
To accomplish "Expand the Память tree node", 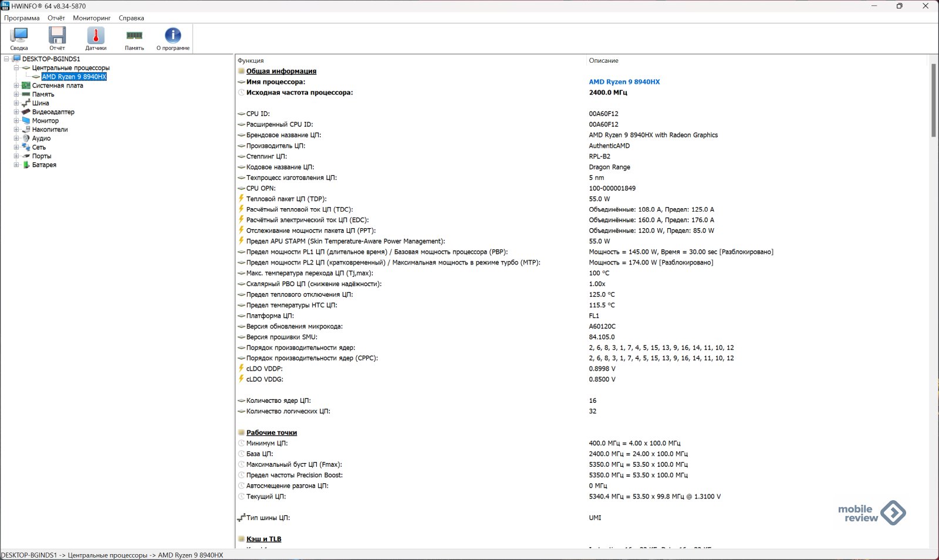I will pyautogui.click(x=16, y=94).
